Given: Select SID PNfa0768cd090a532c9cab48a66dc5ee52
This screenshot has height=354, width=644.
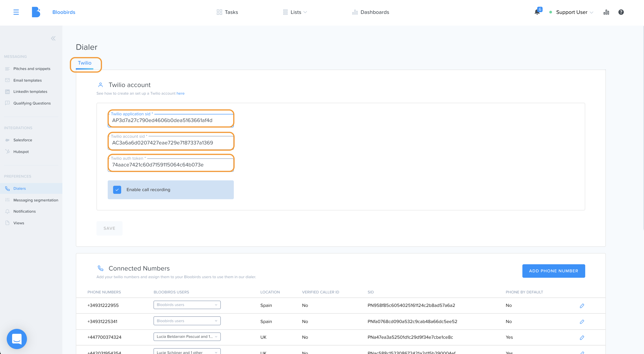Looking at the screenshot, I should [x=412, y=321].
